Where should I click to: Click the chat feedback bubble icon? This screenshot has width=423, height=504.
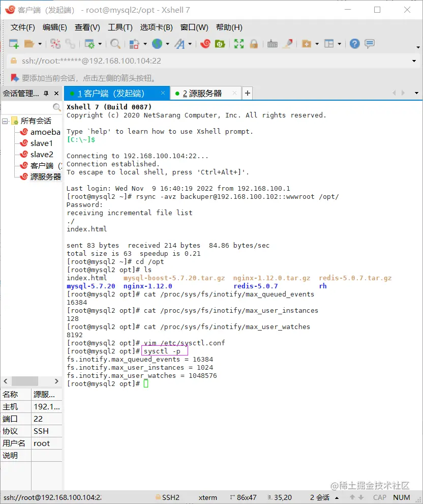click(370, 44)
